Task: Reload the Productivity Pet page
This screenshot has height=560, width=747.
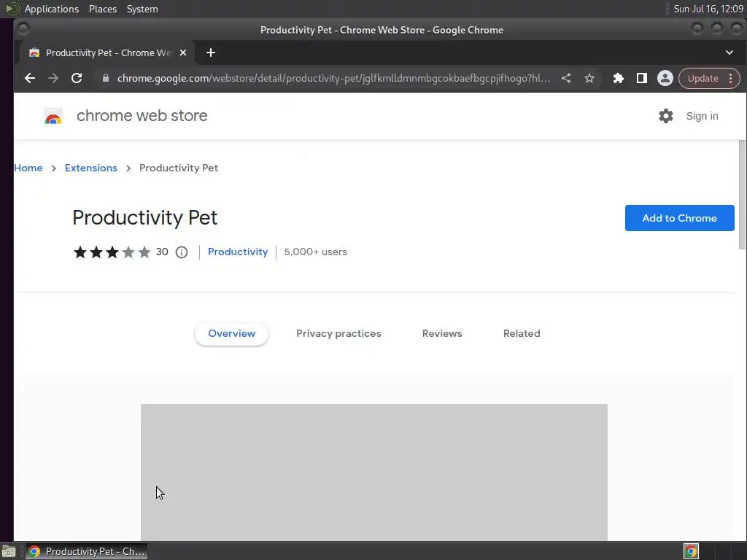Action: [x=77, y=78]
